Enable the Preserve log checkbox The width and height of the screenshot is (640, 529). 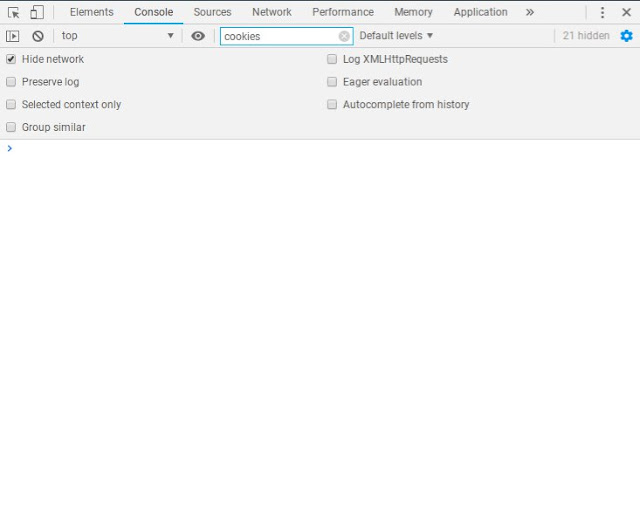[12, 82]
